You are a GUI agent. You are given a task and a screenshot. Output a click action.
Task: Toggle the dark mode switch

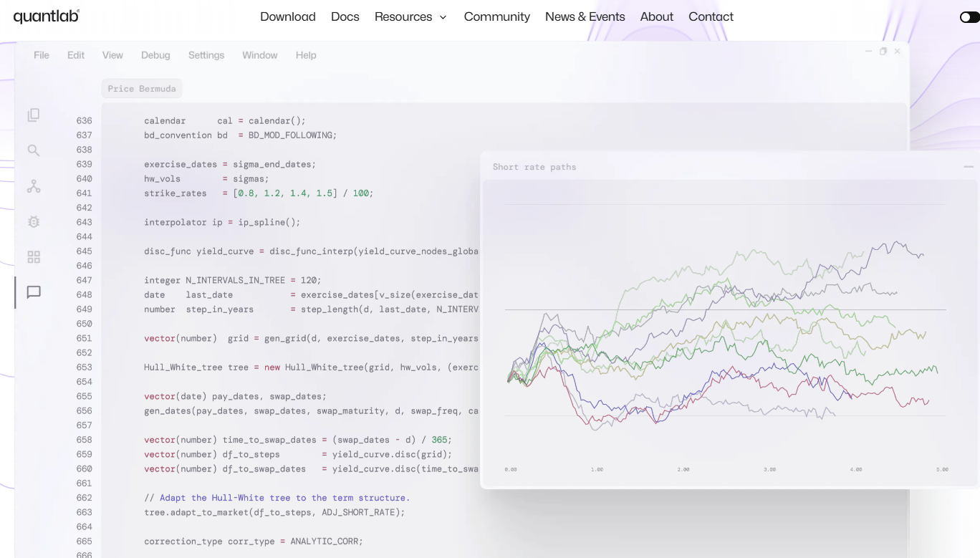(x=969, y=16)
